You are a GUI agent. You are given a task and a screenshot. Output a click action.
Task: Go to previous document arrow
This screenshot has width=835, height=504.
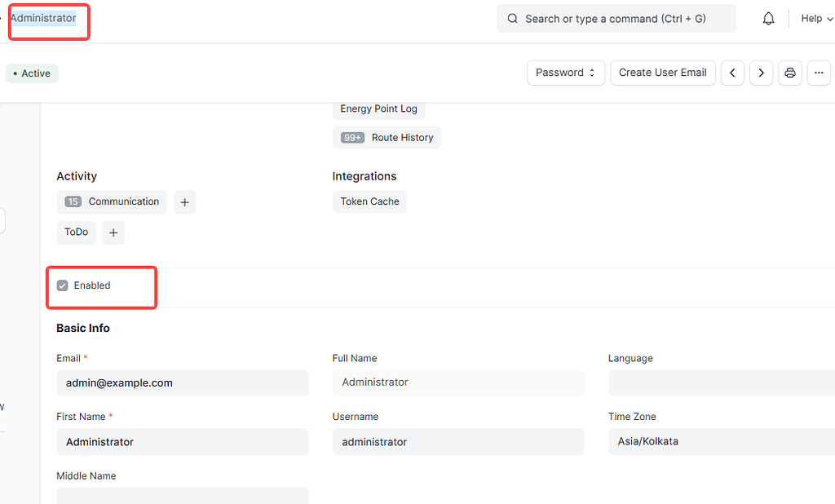click(732, 73)
